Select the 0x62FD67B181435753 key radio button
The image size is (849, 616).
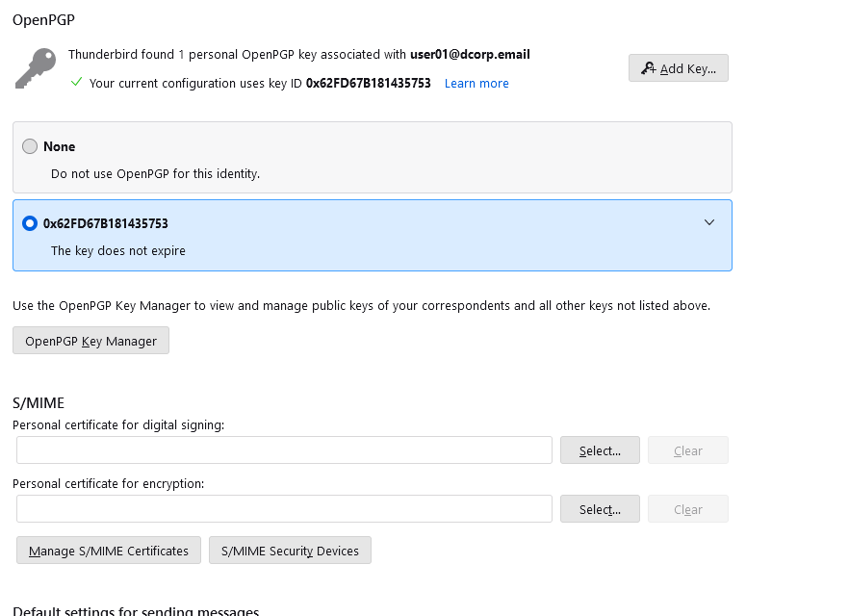(x=29, y=222)
